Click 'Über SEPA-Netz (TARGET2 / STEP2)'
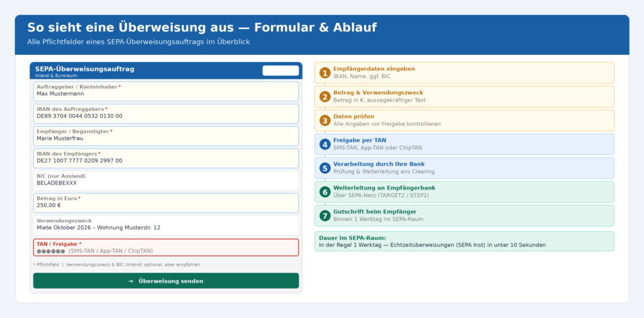Screen dimensions: 644x318 point(381,196)
